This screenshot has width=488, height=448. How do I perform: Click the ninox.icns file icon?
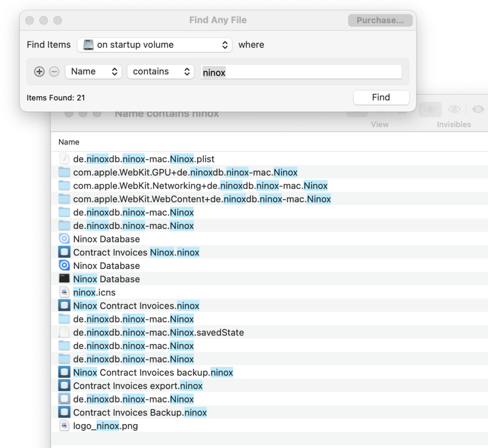tap(64, 292)
